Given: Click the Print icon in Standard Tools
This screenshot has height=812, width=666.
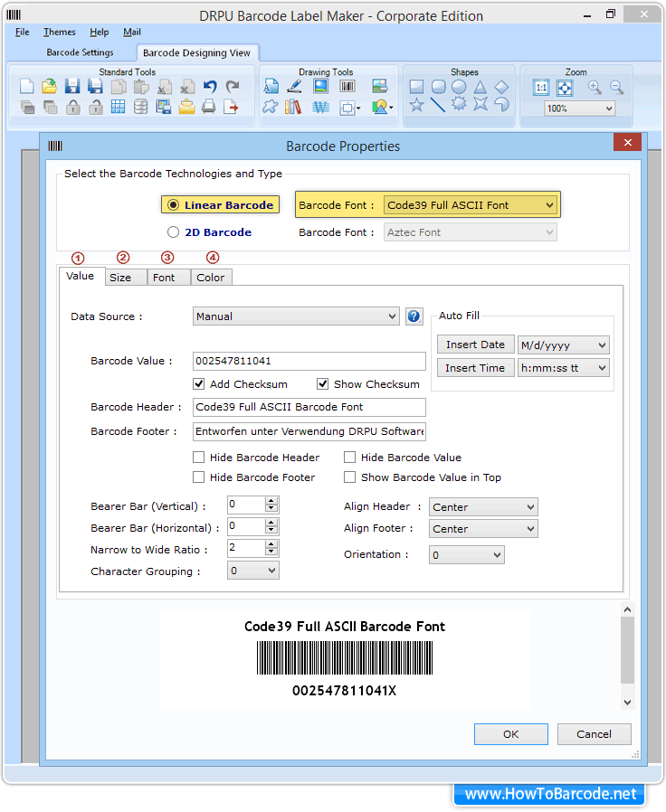Looking at the screenshot, I should [x=209, y=107].
